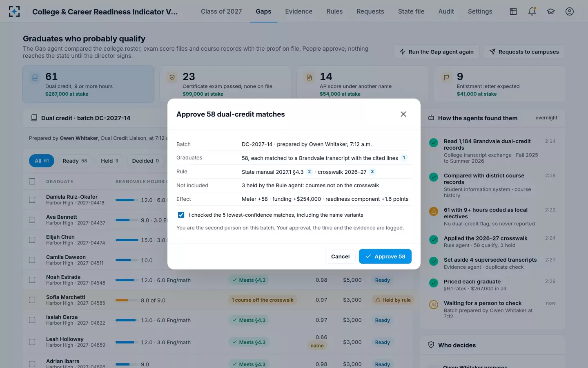The image size is (588, 368).
Task: Click the name tag under 0.86
Action: pos(317,346)
